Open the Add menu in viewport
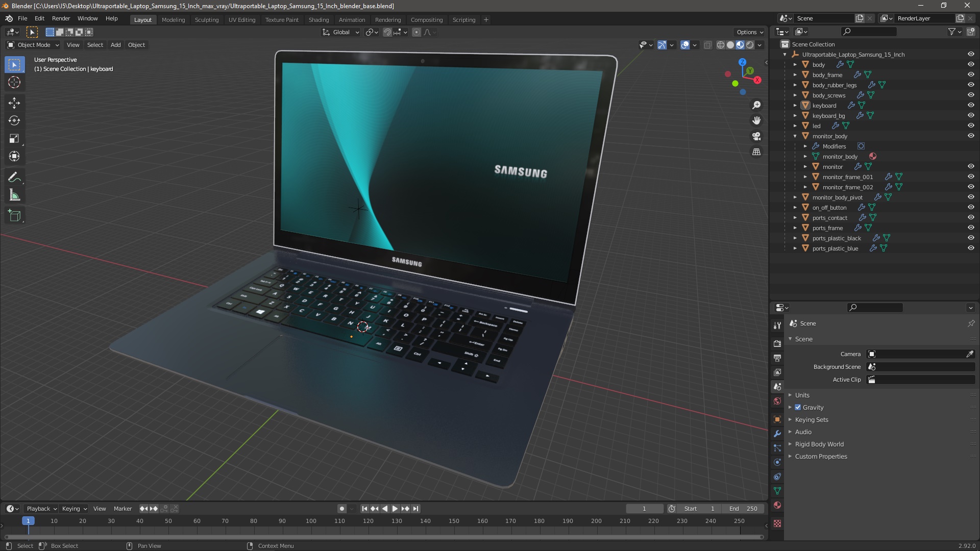This screenshot has height=551, width=980. (x=116, y=45)
